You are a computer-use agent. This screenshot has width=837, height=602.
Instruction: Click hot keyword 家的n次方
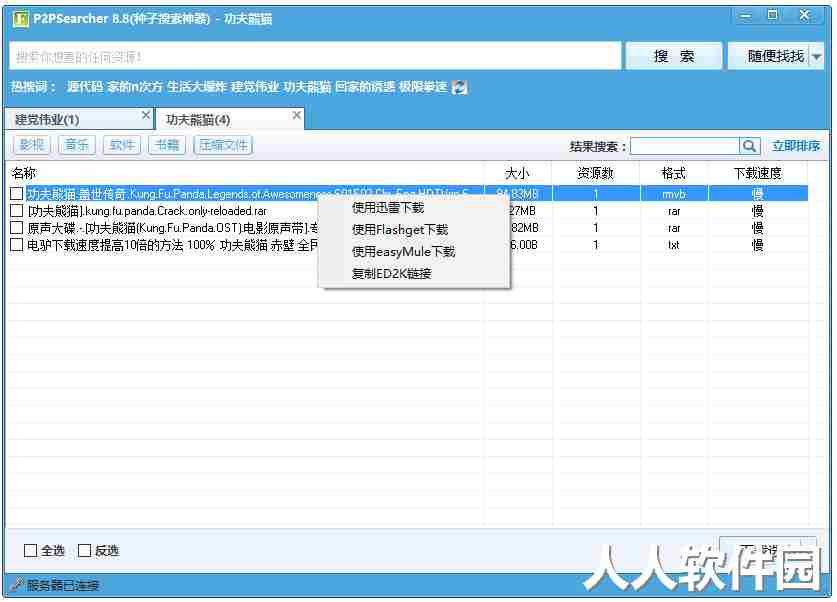135,86
